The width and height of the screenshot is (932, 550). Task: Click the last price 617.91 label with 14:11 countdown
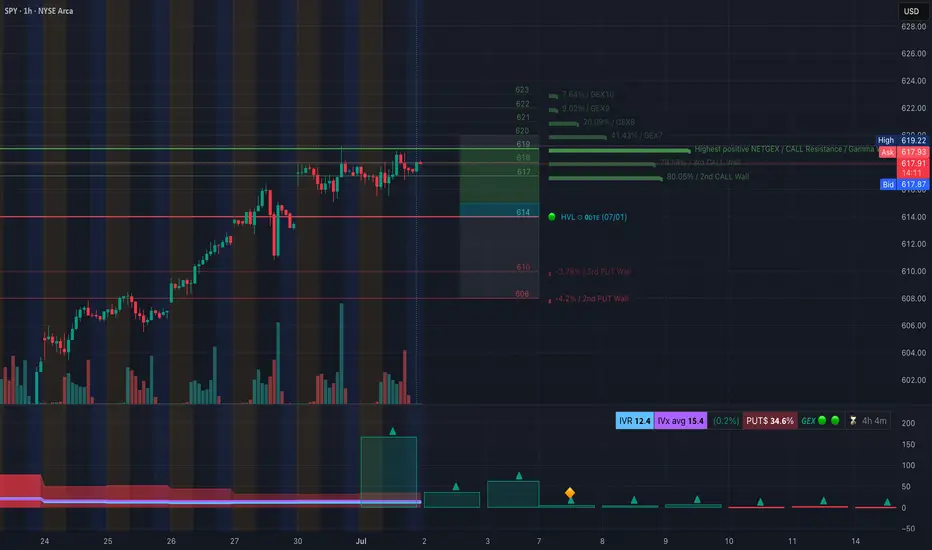tap(912, 168)
